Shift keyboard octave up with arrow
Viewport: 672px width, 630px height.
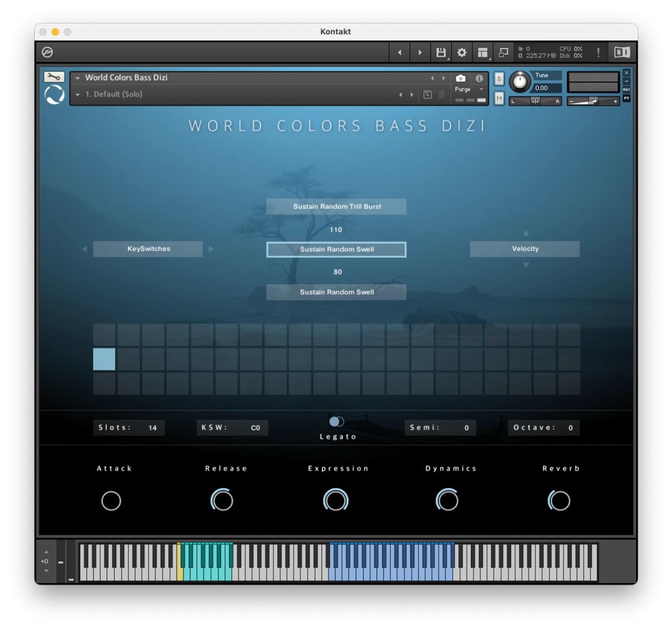click(x=46, y=552)
